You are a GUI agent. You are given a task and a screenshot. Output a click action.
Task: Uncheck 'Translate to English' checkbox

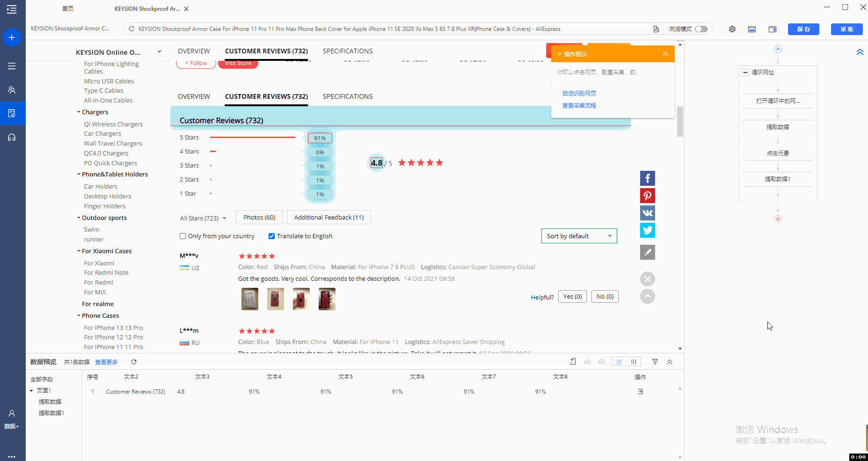coord(271,236)
